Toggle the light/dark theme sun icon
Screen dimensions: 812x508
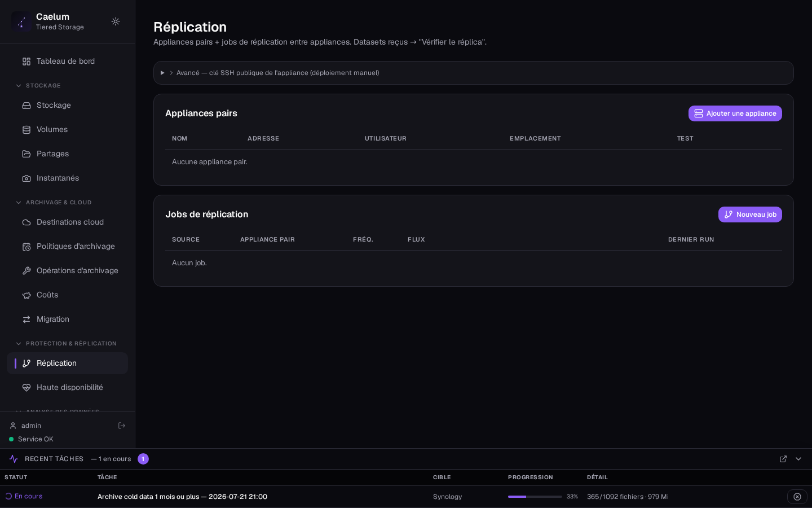click(x=116, y=21)
